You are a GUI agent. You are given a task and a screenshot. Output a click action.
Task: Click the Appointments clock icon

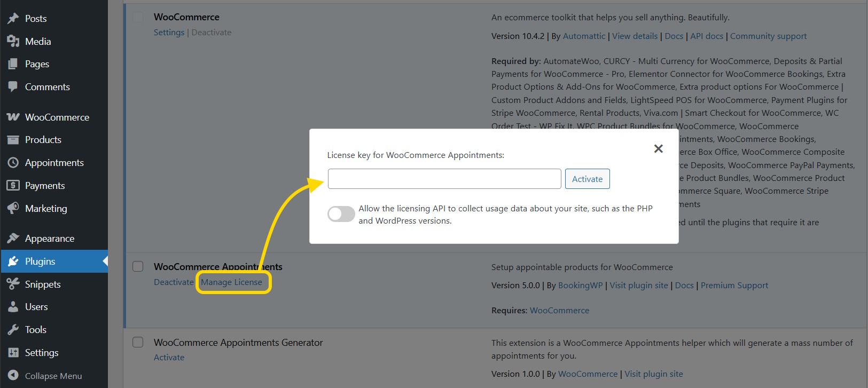coord(13,163)
